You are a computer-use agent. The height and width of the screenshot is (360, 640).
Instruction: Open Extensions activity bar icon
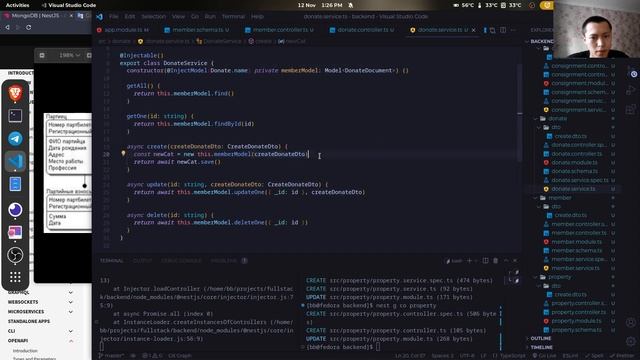631,109
